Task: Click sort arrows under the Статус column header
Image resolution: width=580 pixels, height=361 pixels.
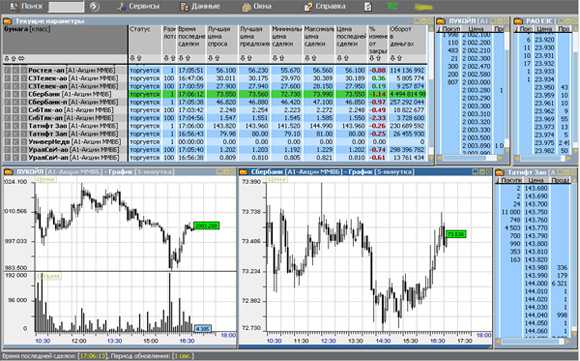Action: pos(136,58)
